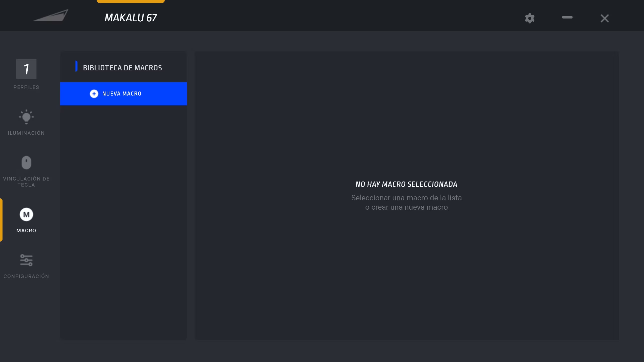Select the MAKALU 67 device tab

pos(131,18)
